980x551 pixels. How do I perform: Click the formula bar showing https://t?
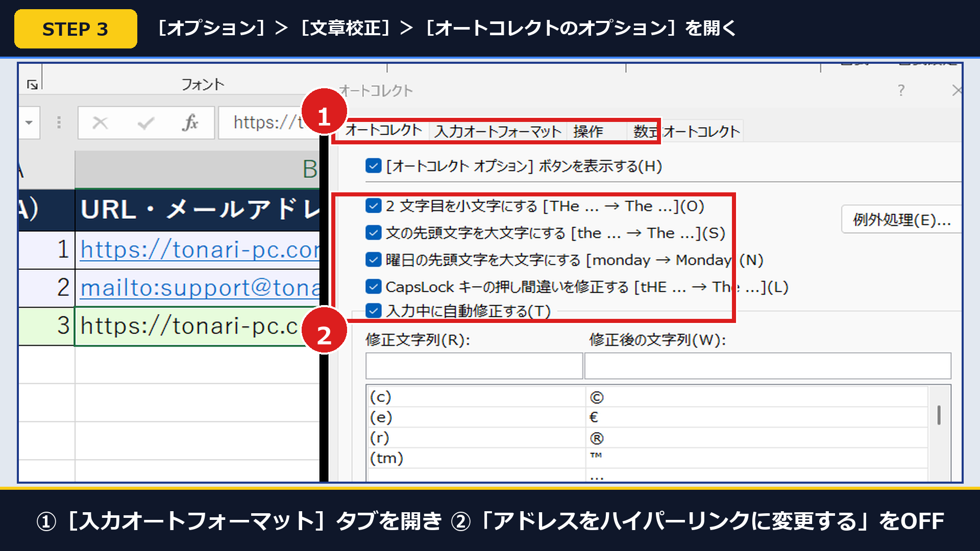pyautogui.click(x=269, y=123)
